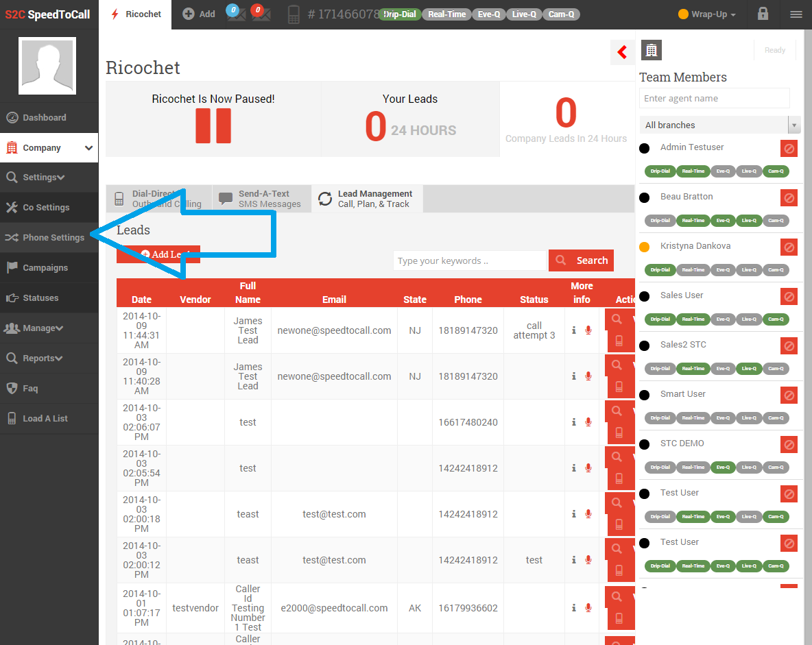The height and width of the screenshot is (645, 812).
Task: Open the All branches dropdown
Action: click(719, 125)
